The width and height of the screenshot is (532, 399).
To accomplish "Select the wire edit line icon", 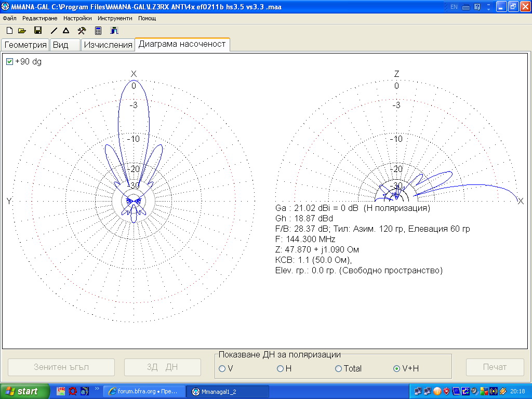I will tap(54, 31).
